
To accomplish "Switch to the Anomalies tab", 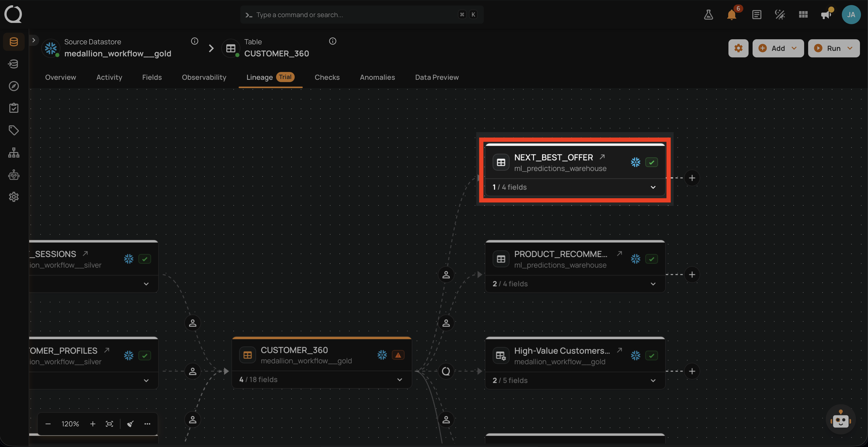I will coord(377,77).
